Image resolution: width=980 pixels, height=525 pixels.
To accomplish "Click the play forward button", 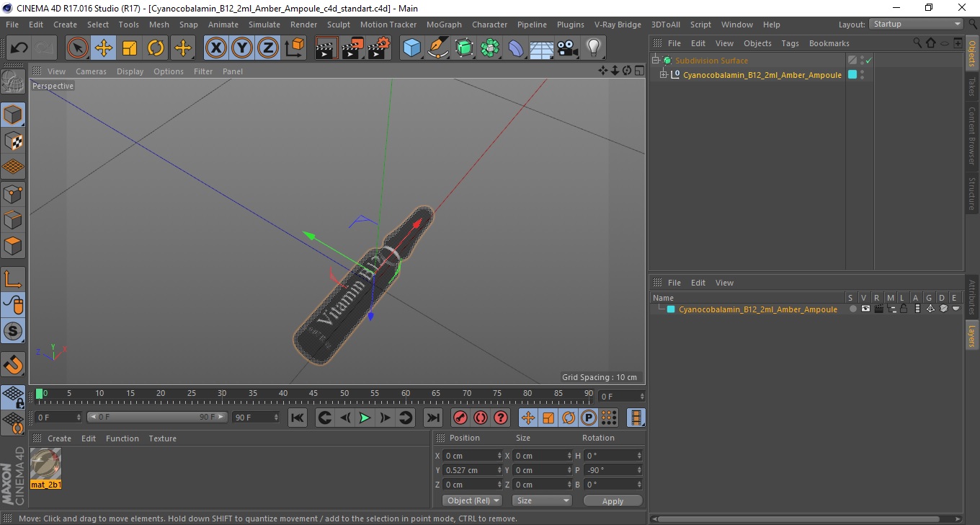I will point(365,418).
